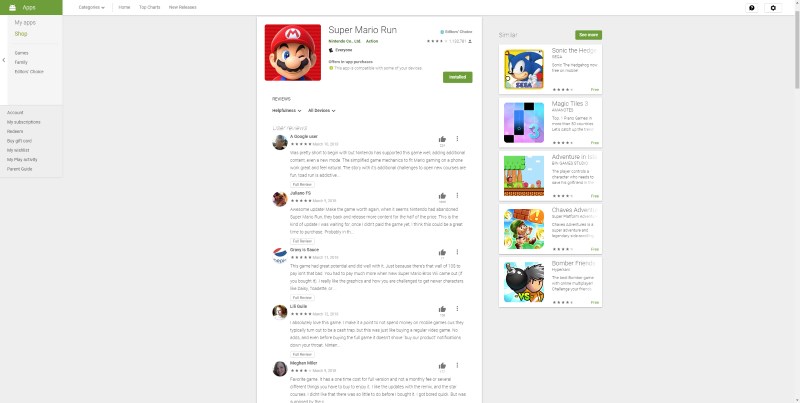Open the Sonic the Hedgehog thumbnail

[524, 69]
